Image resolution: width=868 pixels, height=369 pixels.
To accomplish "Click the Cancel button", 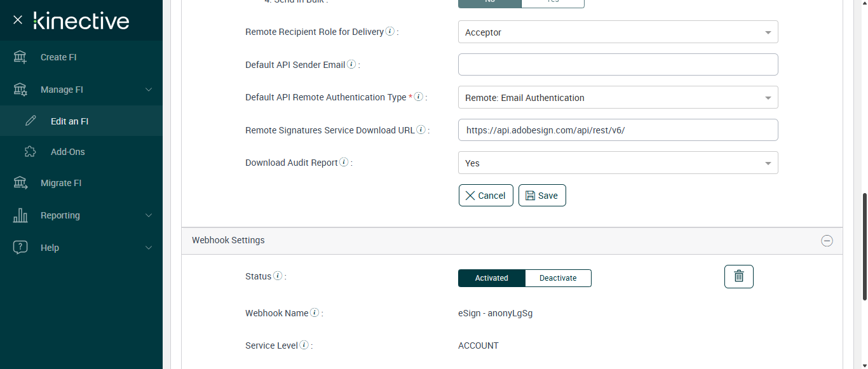I will click(x=485, y=196).
